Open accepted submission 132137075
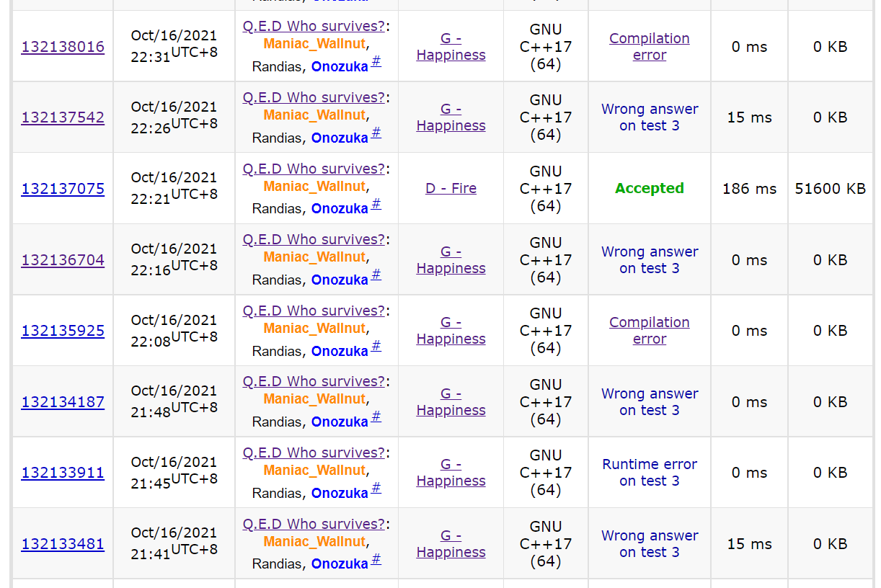This screenshot has width=881, height=588. (x=63, y=189)
